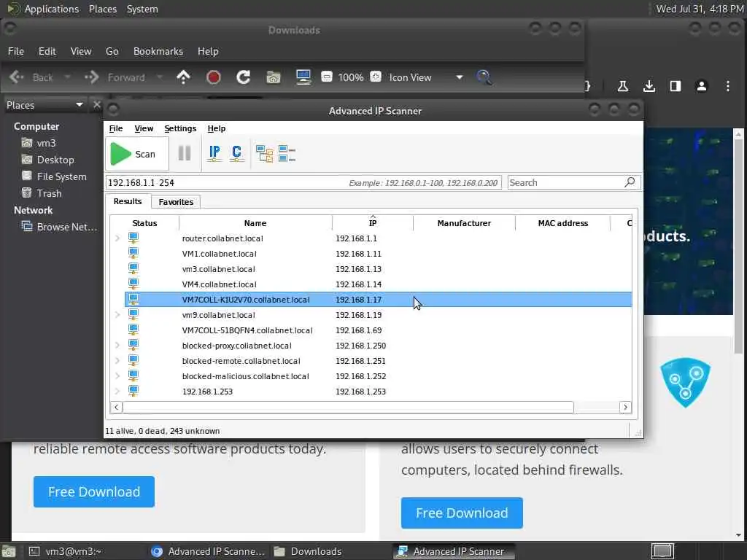Click the computer icon for router.collabnet.local
Screen dimensions: 747x560
133,238
